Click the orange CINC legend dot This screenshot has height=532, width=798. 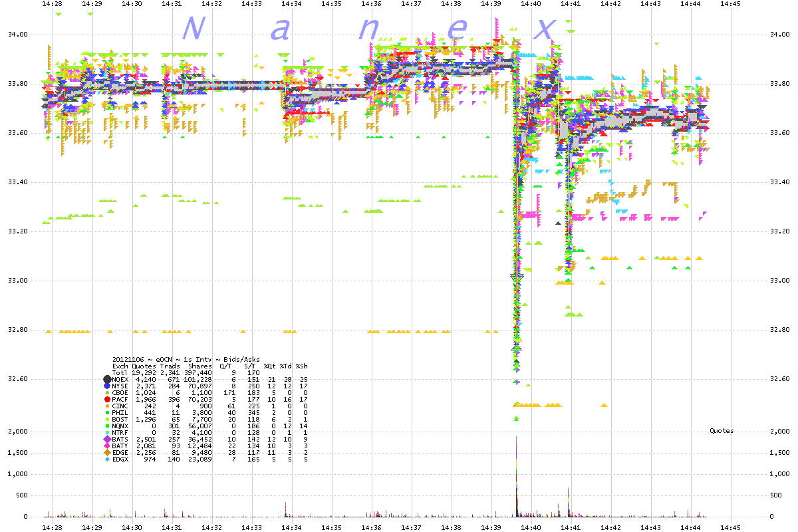(x=107, y=406)
